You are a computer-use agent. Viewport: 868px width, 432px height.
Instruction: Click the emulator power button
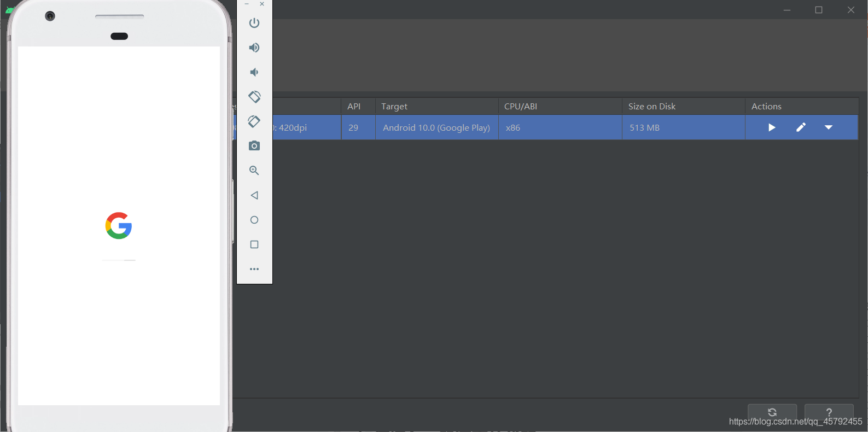(254, 23)
